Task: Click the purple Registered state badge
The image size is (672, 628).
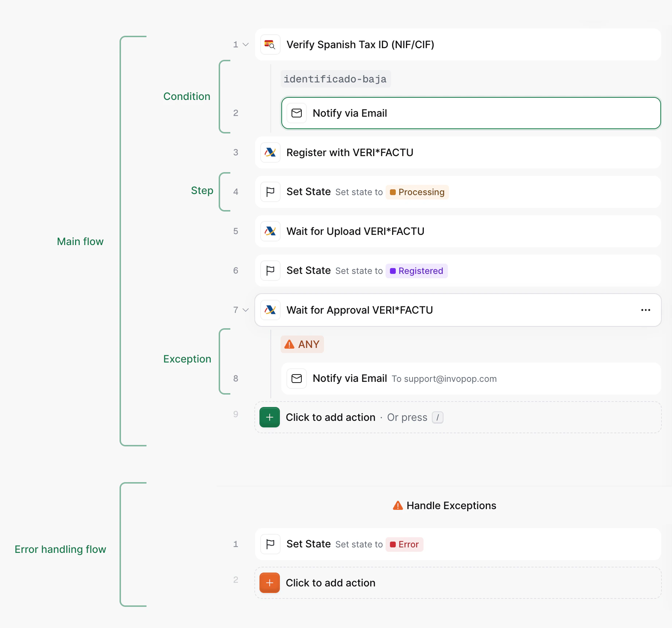Action: coord(416,271)
